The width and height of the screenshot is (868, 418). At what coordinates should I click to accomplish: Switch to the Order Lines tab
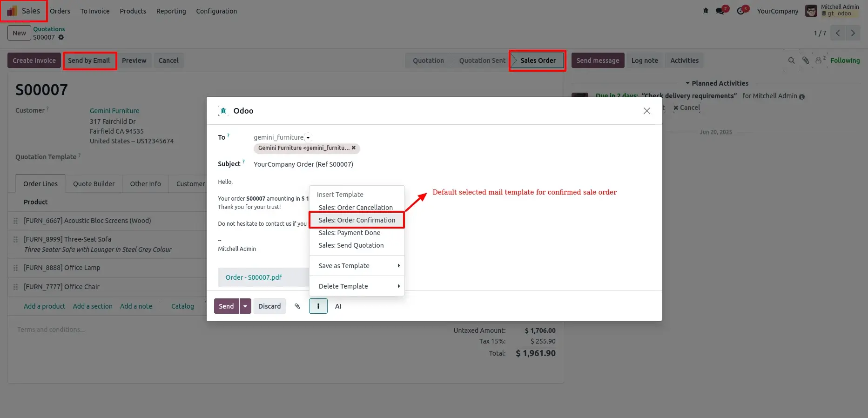(x=40, y=184)
